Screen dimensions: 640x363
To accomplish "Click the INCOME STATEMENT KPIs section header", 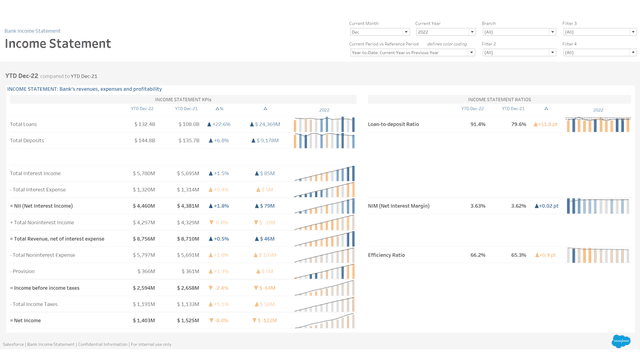I will pyautogui.click(x=183, y=99).
